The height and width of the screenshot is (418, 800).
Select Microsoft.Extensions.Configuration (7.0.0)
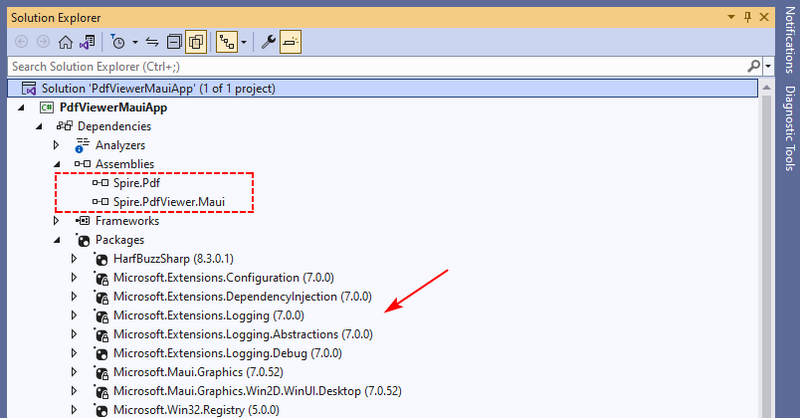(x=223, y=278)
